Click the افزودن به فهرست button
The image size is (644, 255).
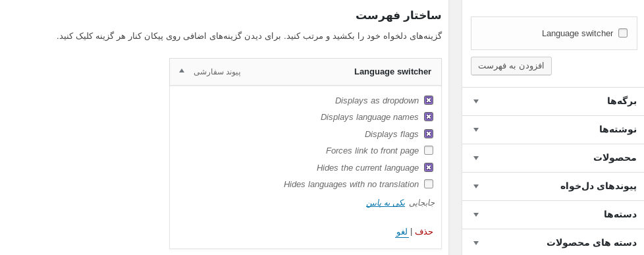511,66
